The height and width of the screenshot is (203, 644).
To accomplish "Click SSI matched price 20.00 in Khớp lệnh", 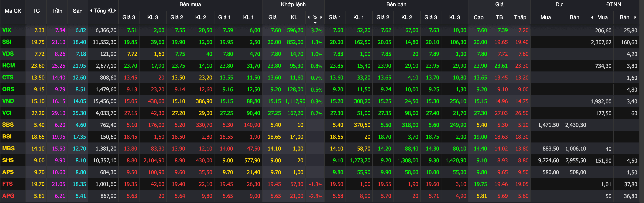I will tap(274, 42).
